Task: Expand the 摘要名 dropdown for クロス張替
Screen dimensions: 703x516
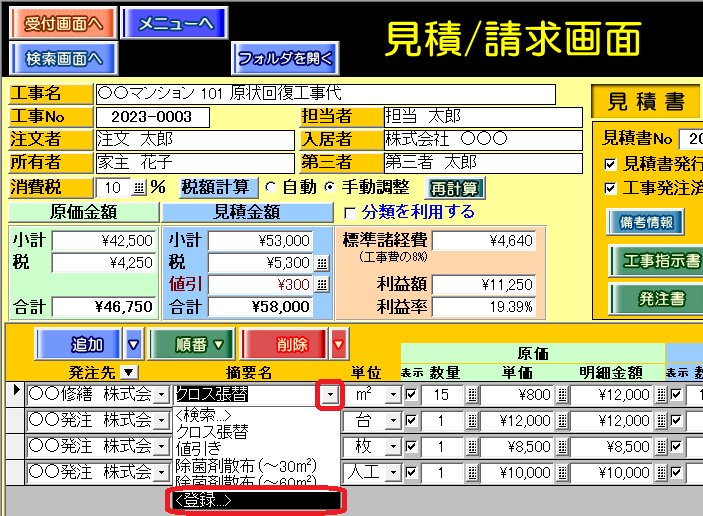Action: click(x=330, y=395)
